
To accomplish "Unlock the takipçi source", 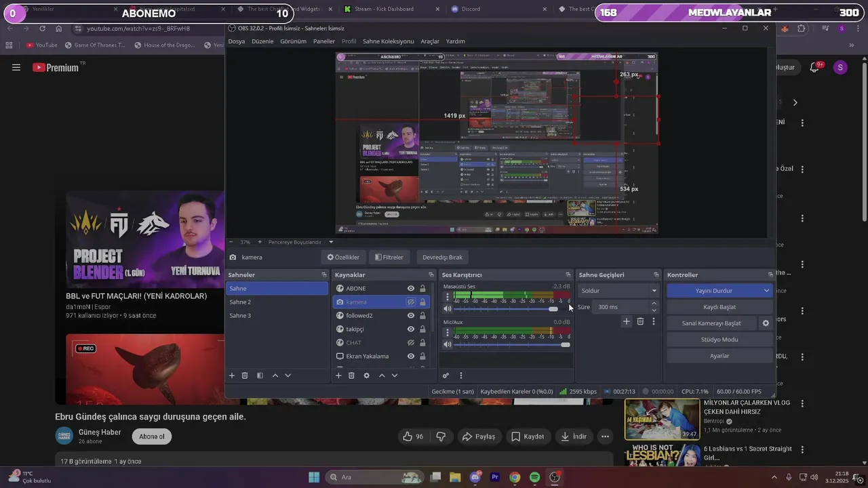I will click(422, 329).
